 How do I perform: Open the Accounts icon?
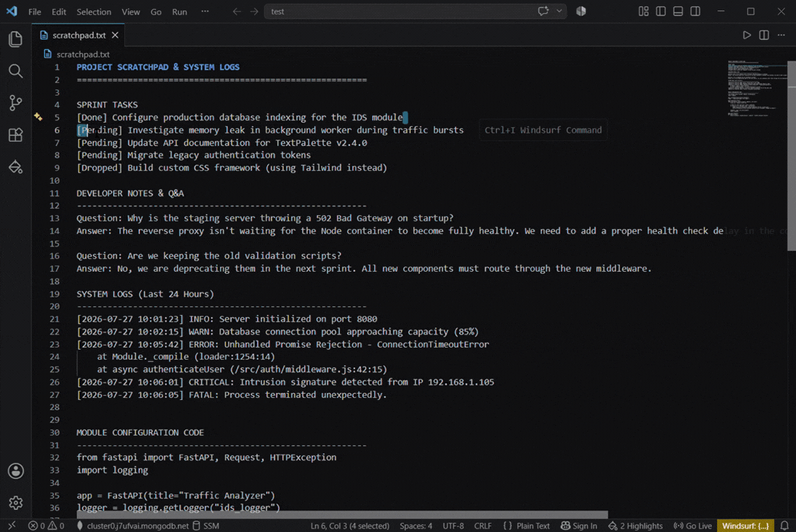tap(16, 471)
